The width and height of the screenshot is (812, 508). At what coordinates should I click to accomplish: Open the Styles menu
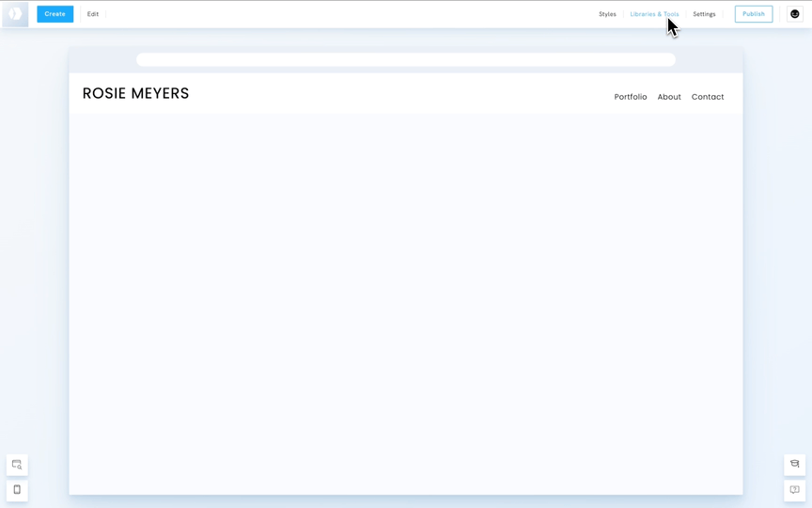coord(607,14)
